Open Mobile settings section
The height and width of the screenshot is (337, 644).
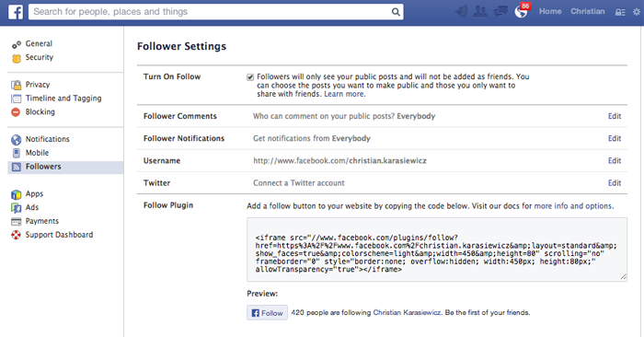pos(37,153)
